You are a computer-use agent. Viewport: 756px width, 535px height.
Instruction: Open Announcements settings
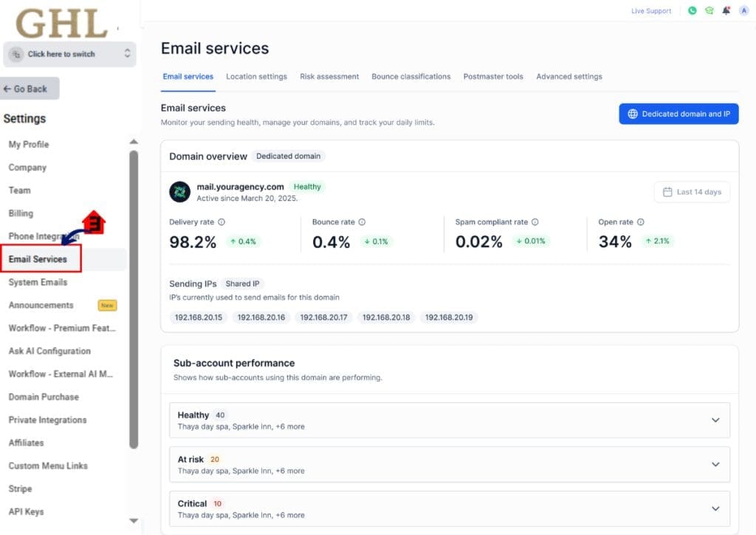click(41, 306)
